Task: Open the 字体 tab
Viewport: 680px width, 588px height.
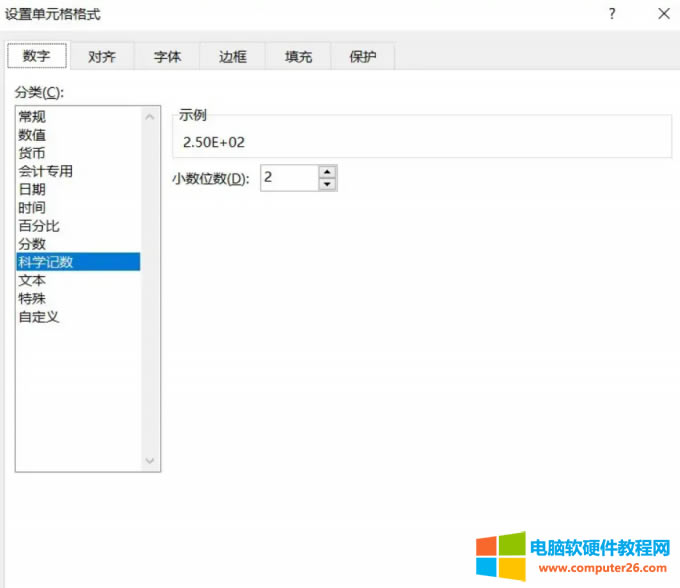Action: 167,57
